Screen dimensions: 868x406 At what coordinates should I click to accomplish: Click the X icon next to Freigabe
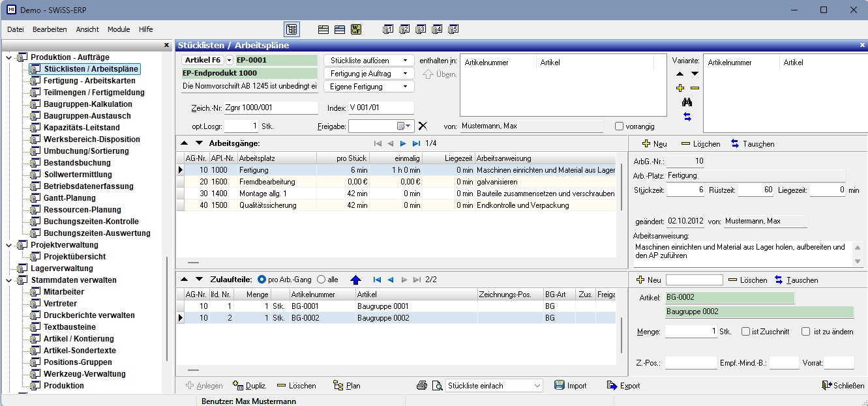point(423,126)
